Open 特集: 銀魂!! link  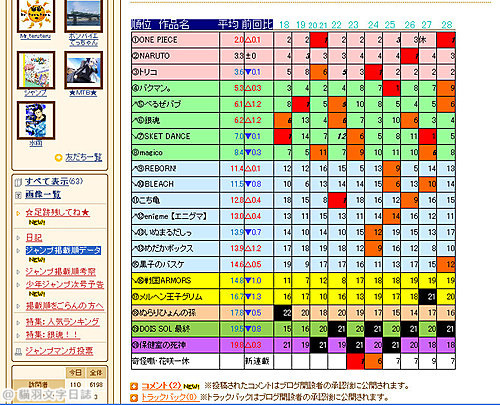(x=53, y=335)
